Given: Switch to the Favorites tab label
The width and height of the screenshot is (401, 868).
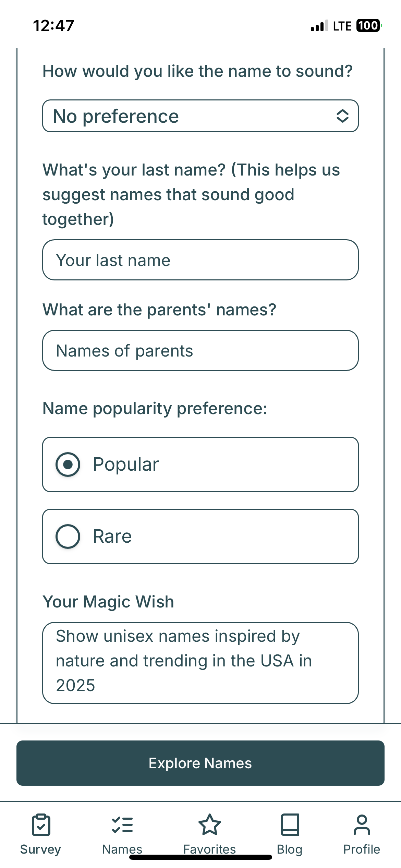Looking at the screenshot, I should point(209,849).
